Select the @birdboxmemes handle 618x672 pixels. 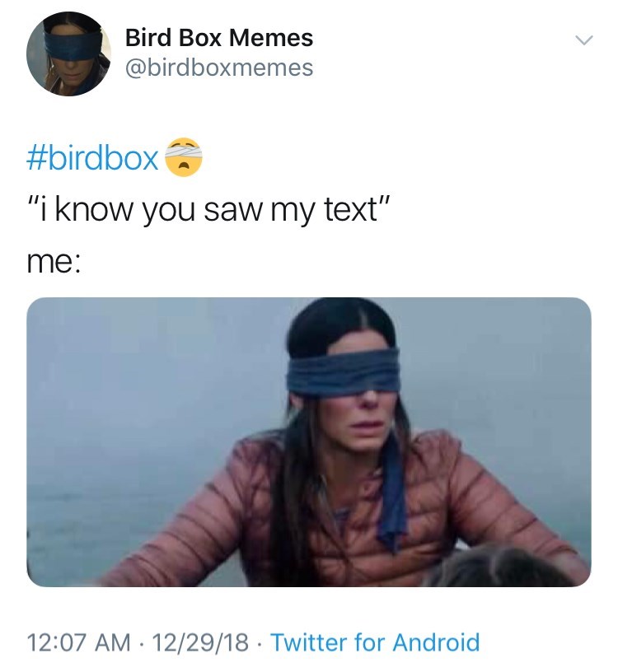[x=219, y=68]
